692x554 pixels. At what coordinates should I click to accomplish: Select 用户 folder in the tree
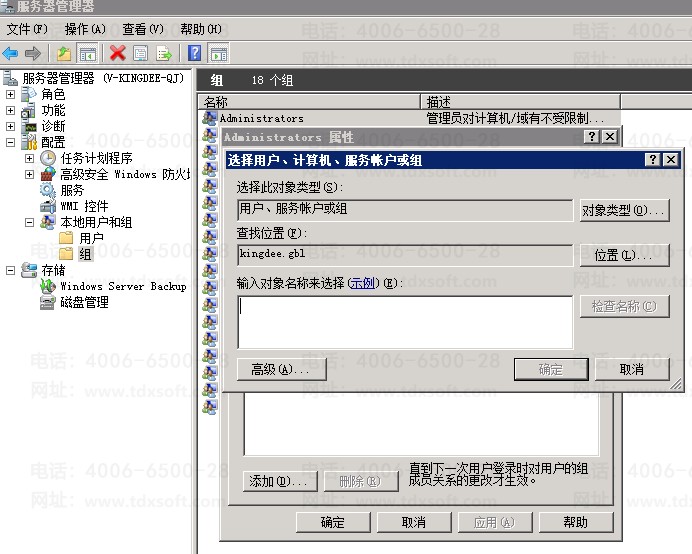tap(91, 238)
